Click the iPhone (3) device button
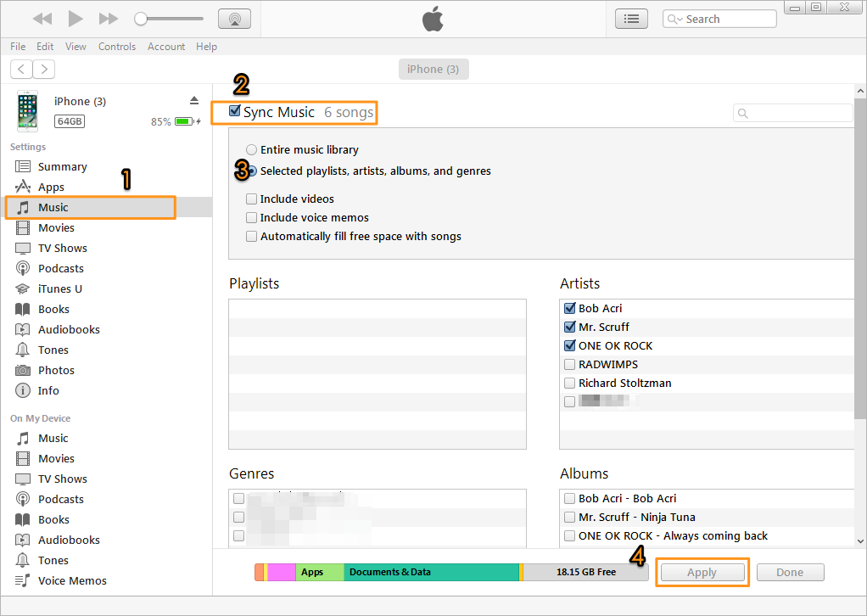Viewport: 867px width, 616px height. click(x=433, y=69)
